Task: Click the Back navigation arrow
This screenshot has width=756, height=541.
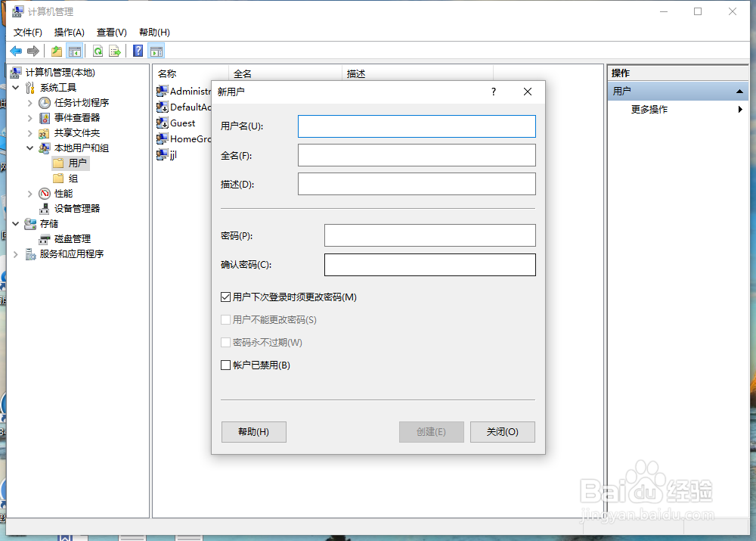Action: pos(16,50)
